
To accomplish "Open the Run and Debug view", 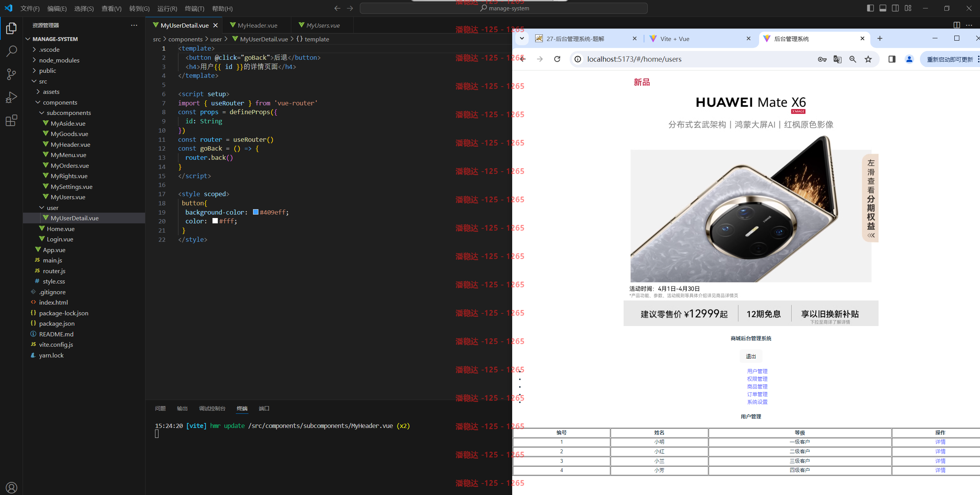I will tap(11, 97).
